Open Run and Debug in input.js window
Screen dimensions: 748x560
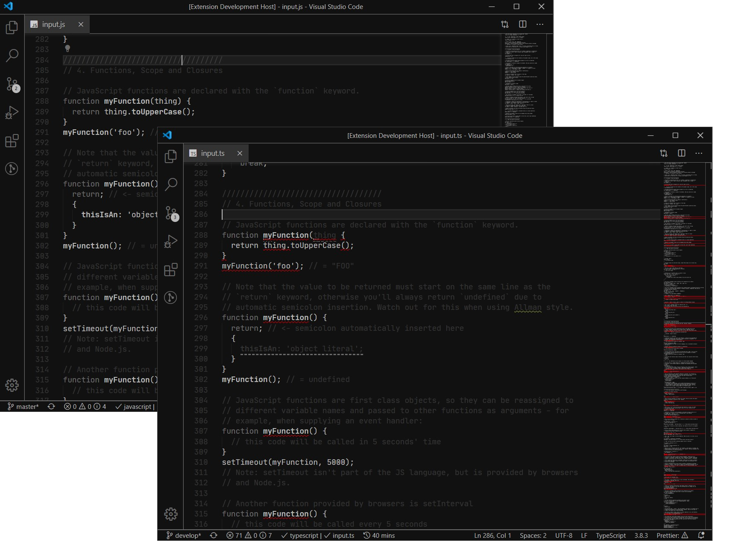tap(12, 112)
